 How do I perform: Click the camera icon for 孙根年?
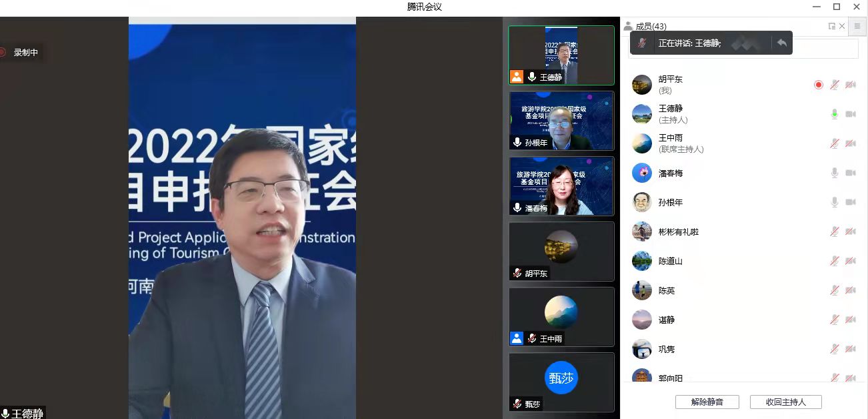coord(850,202)
